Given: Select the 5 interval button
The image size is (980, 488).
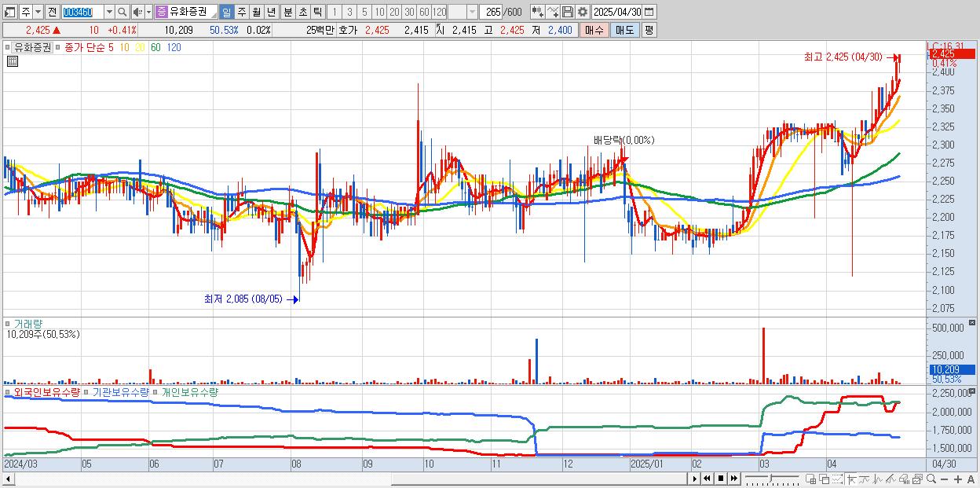Looking at the screenshot, I should pos(364,12).
